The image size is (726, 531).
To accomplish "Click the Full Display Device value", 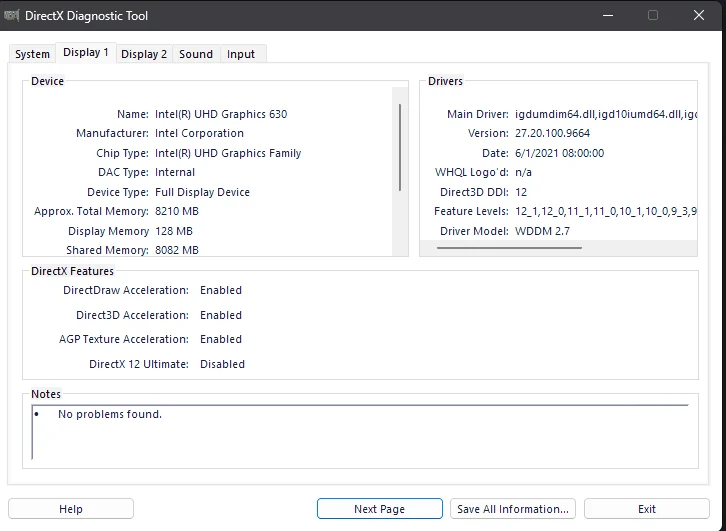I will tap(202, 192).
